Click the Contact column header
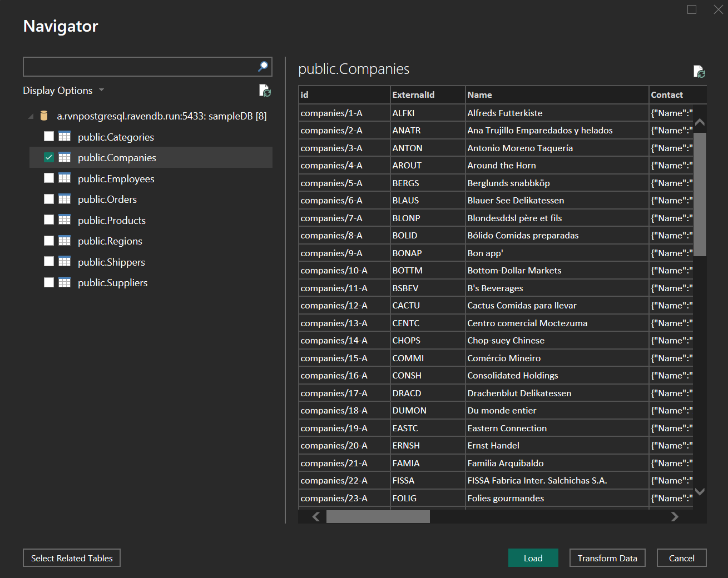Image resolution: width=728 pixels, height=578 pixels. coord(678,95)
